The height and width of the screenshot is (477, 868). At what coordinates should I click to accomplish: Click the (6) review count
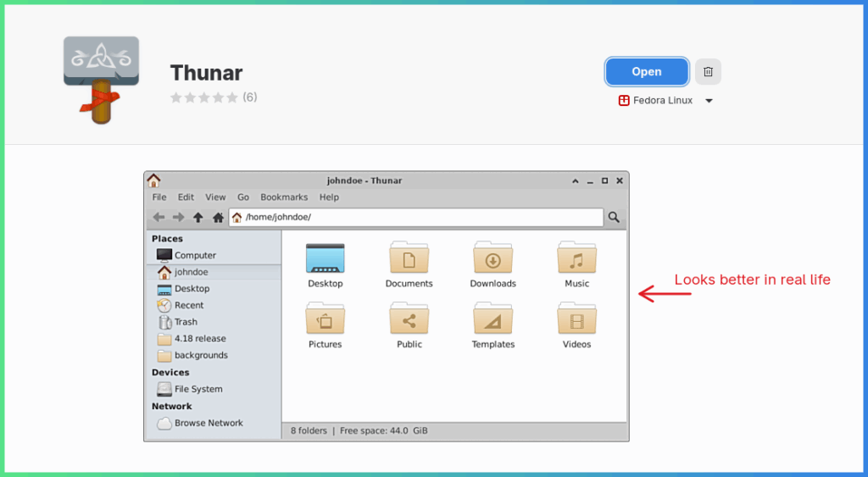[x=250, y=97]
